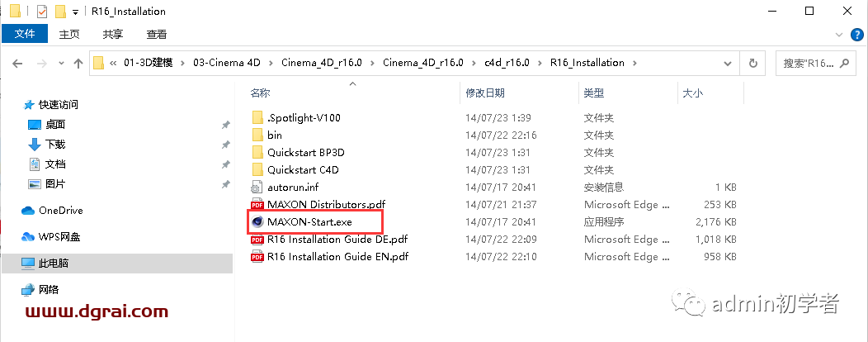Viewport: 868px width, 342px height.
Task: Click the 958 KB size cell
Action: pos(720,257)
